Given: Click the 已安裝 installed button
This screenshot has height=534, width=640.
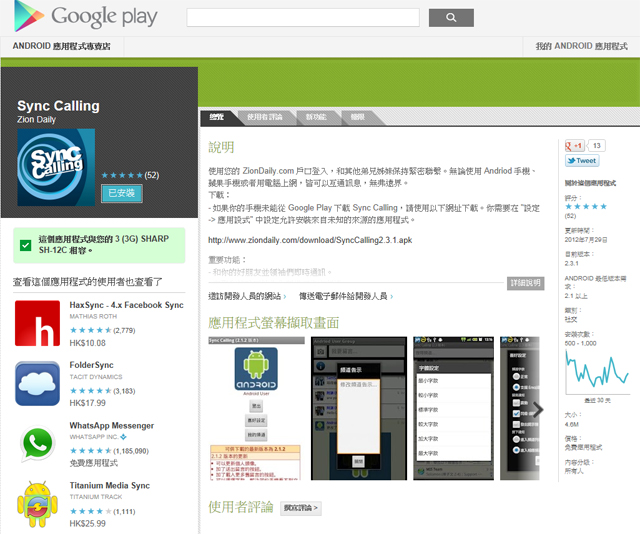Looking at the screenshot, I should pyautogui.click(x=122, y=193).
